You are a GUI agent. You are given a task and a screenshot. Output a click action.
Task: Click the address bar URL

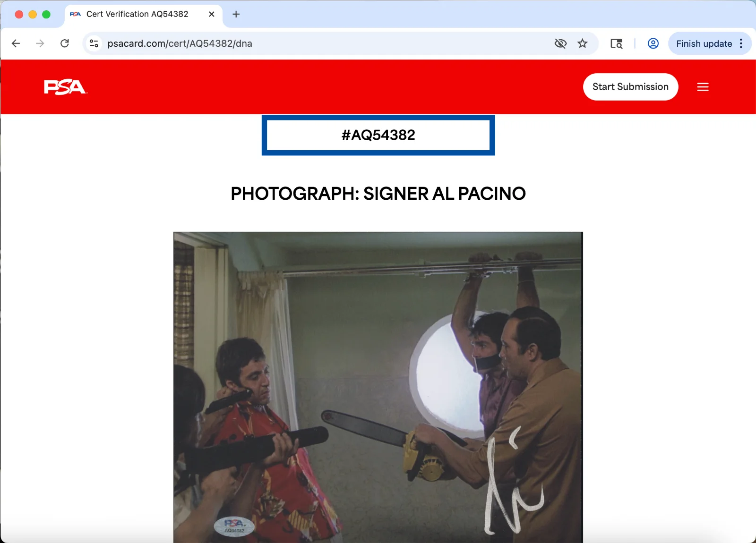180,43
